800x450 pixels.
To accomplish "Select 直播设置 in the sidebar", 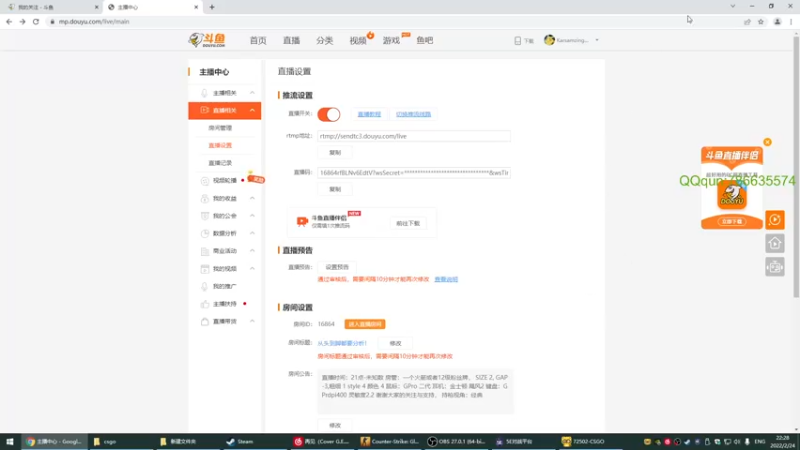I will (220, 145).
